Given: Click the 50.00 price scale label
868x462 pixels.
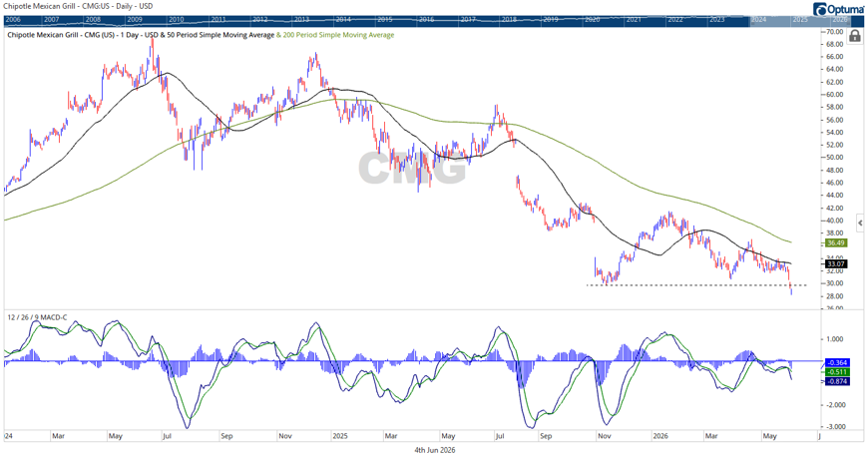Looking at the screenshot, I should (x=835, y=158).
